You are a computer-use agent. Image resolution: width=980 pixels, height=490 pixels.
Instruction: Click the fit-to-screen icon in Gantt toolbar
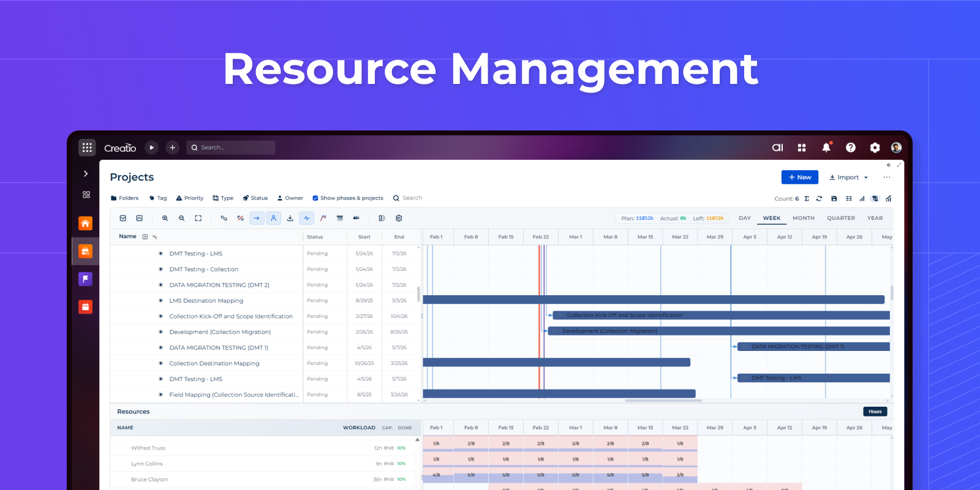coord(198,218)
